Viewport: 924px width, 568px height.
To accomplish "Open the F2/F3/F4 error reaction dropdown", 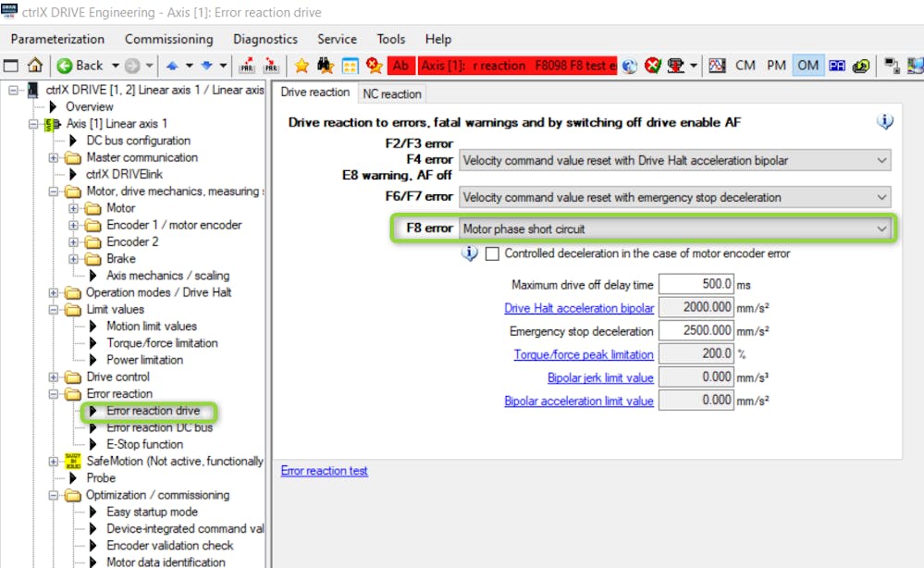I will [674, 160].
